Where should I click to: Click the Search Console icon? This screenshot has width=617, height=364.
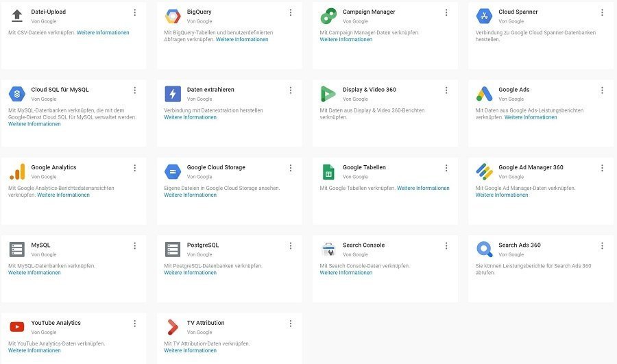pos(328,250)
